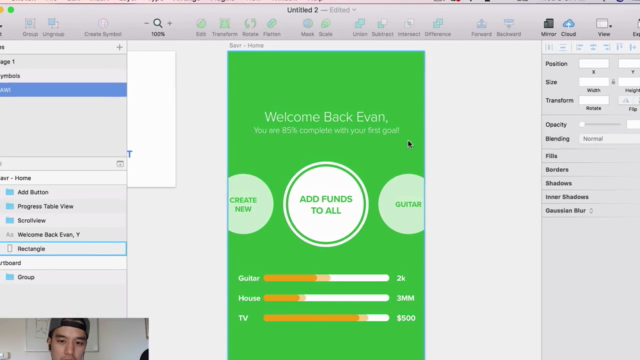This screenshot has height=360, width=640.
Task: Click the Guitar progress bar
Action: tap(326, 278)
